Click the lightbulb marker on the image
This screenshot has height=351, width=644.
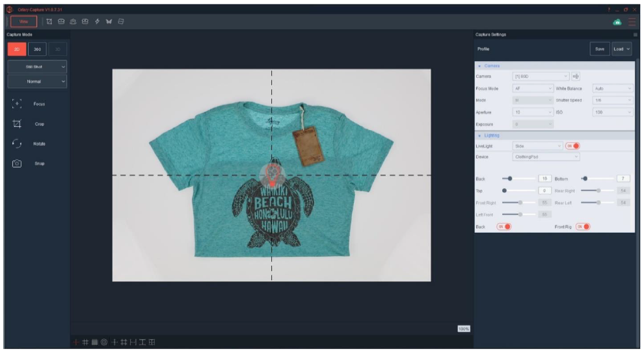[x=272, y=175]
